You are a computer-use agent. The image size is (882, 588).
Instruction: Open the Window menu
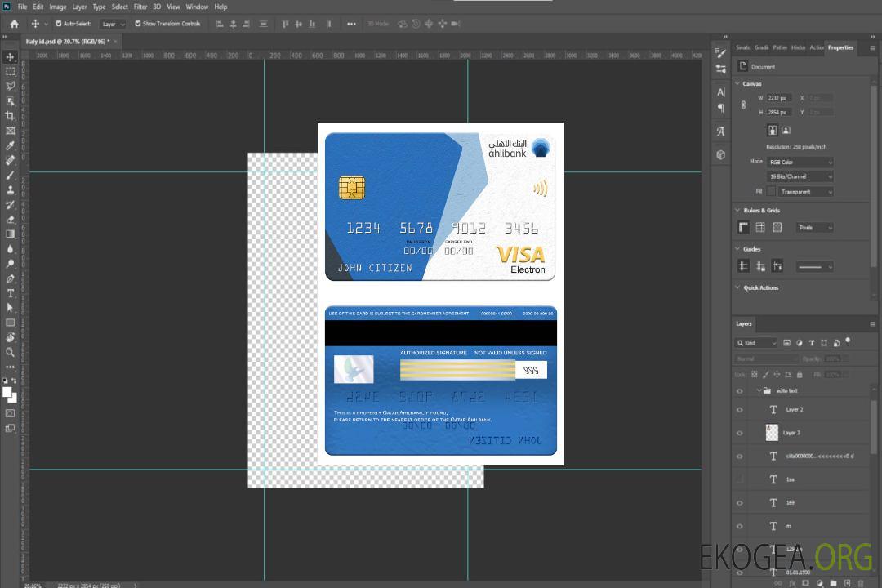pyautogui.click(x=197, y=7)
